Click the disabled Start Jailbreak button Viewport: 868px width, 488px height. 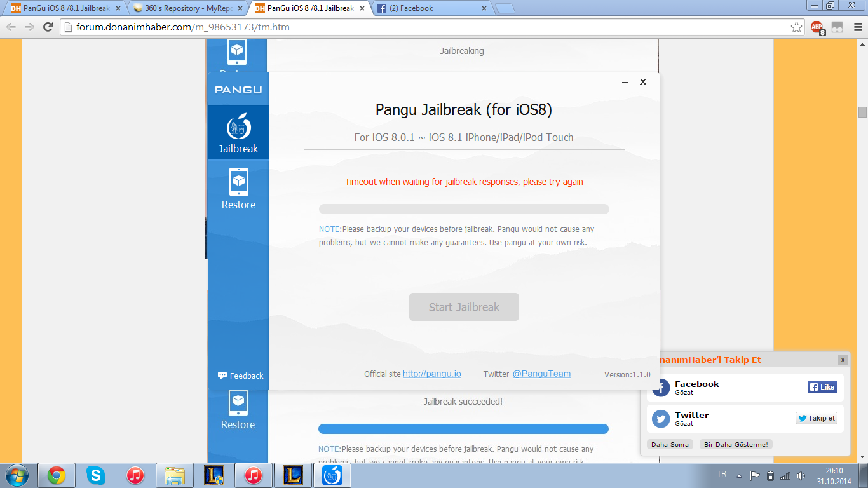click(464, 307)
